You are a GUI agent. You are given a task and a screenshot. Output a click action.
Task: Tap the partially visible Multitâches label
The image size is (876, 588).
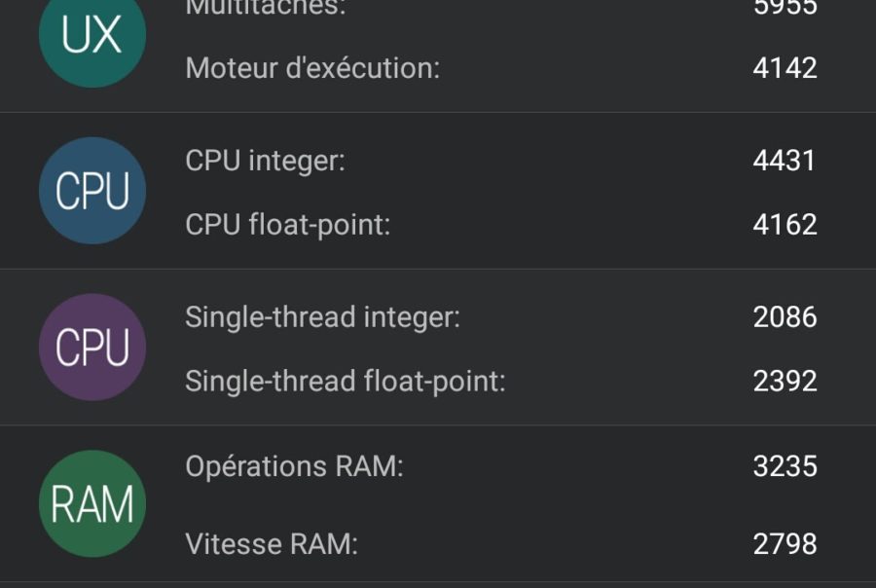coord(266,8)
